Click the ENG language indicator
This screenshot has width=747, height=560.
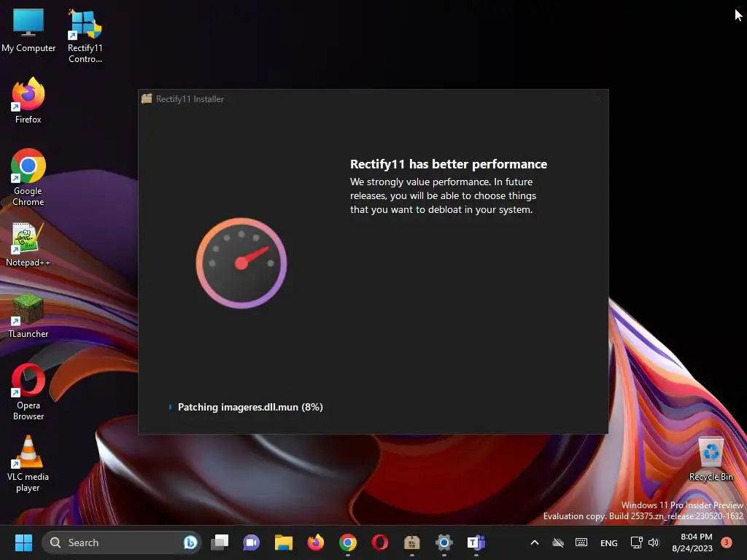[609, 542]
